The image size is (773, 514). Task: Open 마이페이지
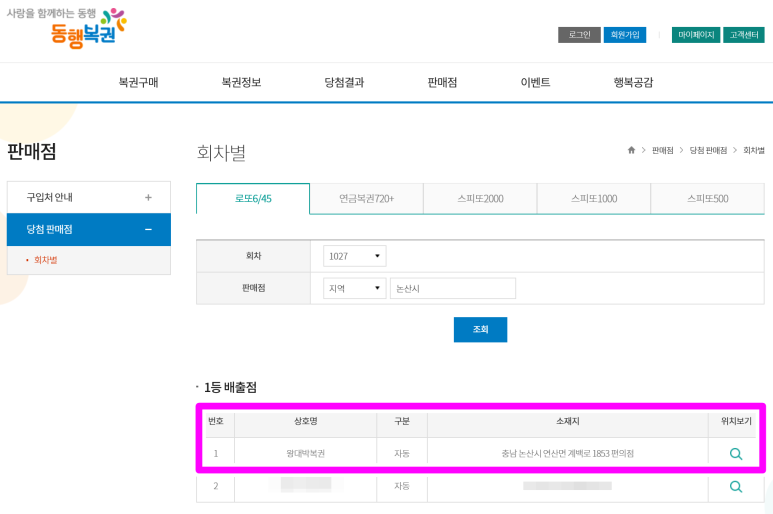pos(696,35)
